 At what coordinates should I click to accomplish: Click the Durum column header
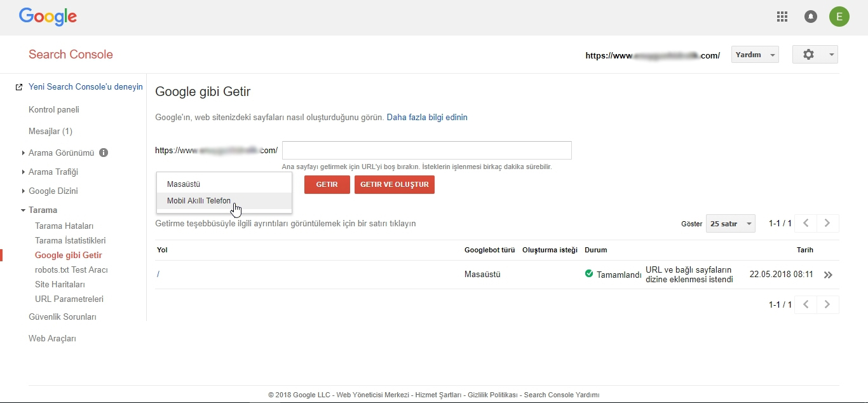coord(596,250)
